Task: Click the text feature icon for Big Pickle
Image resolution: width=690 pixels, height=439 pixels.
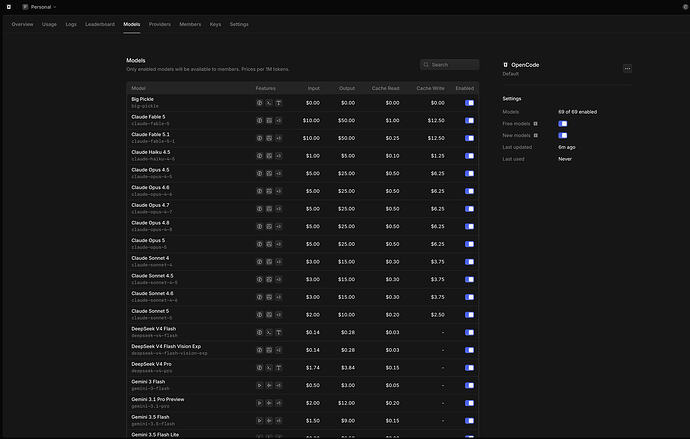Action: (x=279, y=103)
